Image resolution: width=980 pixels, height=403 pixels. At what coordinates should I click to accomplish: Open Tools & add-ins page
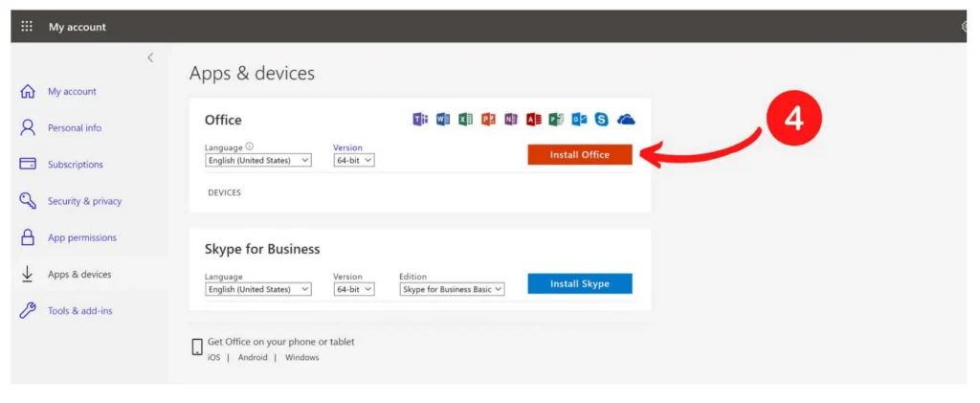point(80,310)
